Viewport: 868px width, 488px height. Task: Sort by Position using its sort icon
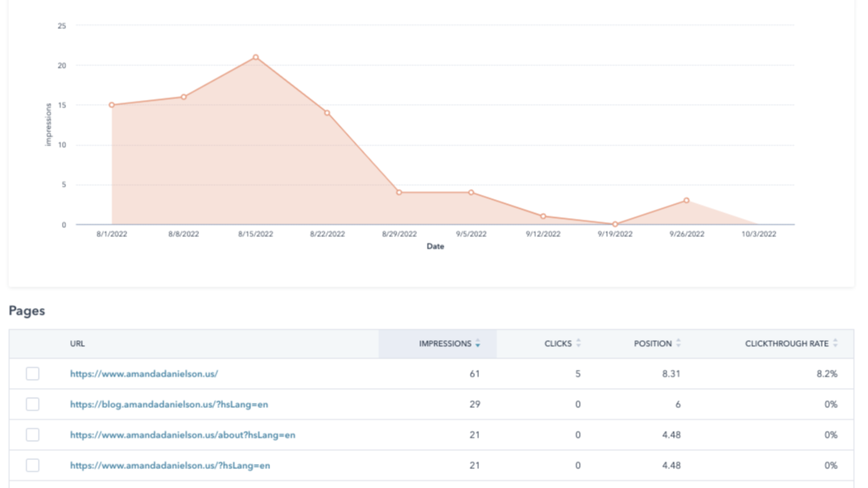tap(679, 343)
